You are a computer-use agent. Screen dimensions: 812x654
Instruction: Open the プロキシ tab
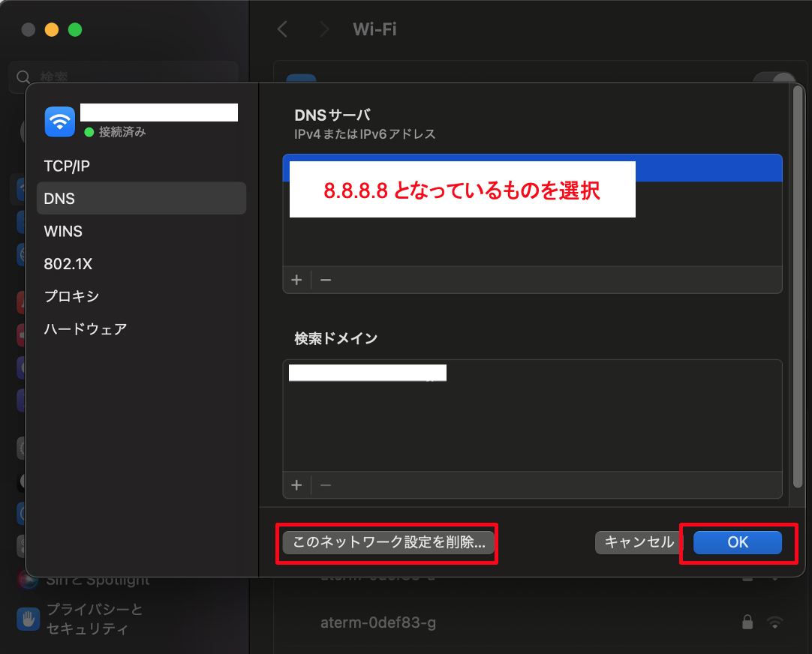(x=71, y=296)
